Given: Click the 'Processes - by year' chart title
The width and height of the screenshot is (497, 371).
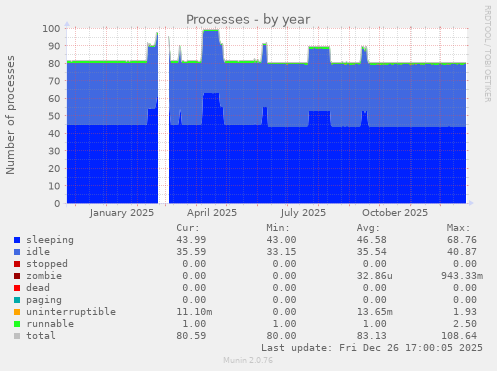Looking at the screenshot, I should [248, 20].
